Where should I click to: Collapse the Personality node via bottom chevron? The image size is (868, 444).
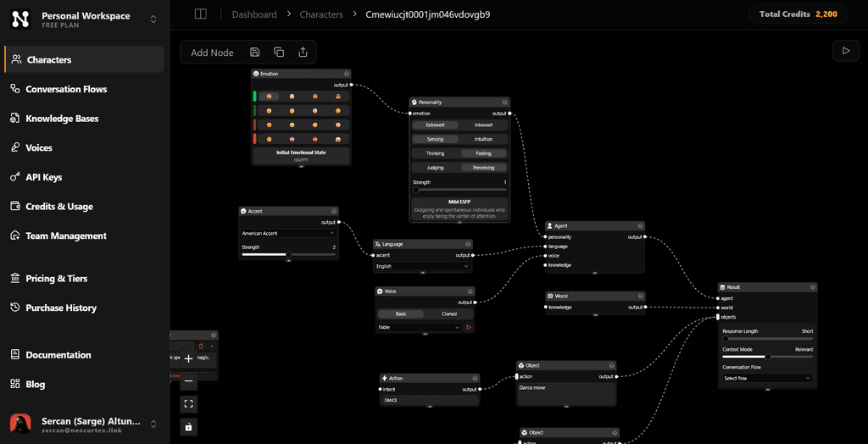point(459,223)
